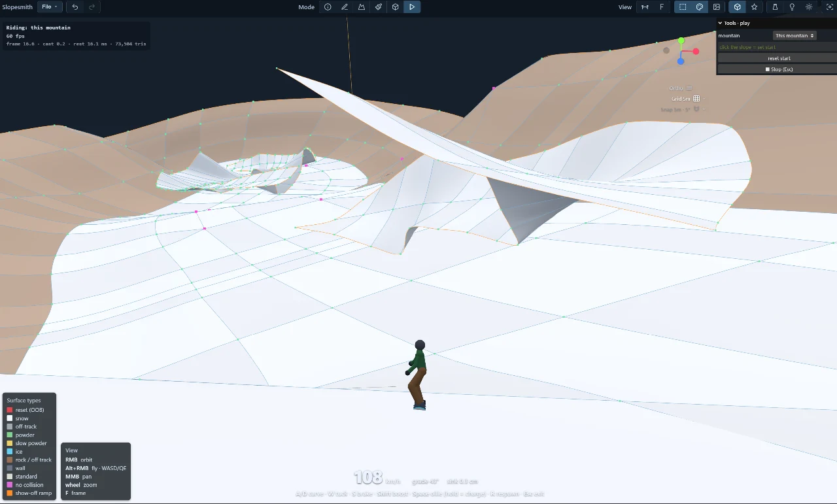837x504 pixels.
Task: Activate the play mode triangle
Action: click(x=412, y=7)
